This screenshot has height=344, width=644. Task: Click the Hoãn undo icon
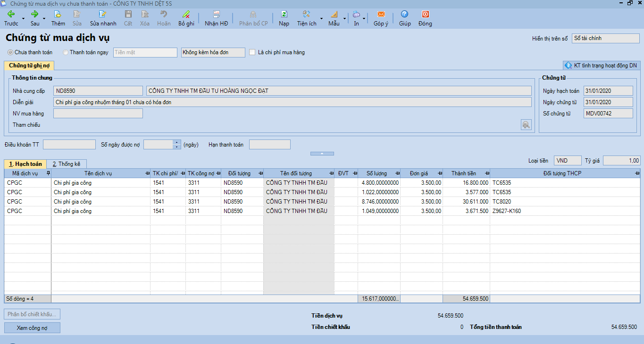point(164,18)
